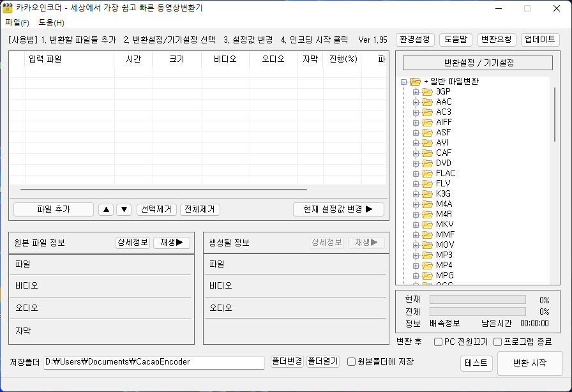Image resolution: width=572 pixels, height=392 pixels.
Task: Open the 도움(H) menu
Action: tap(52, 22)
